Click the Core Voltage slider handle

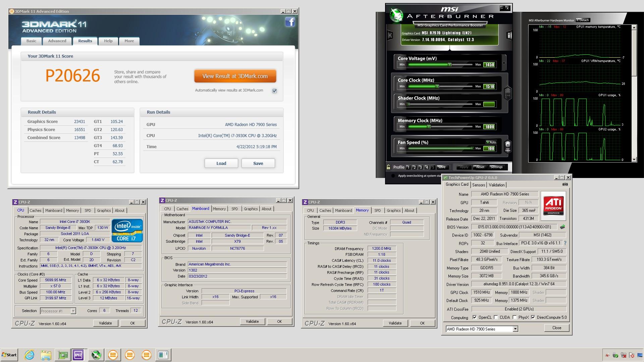(450, 64)
